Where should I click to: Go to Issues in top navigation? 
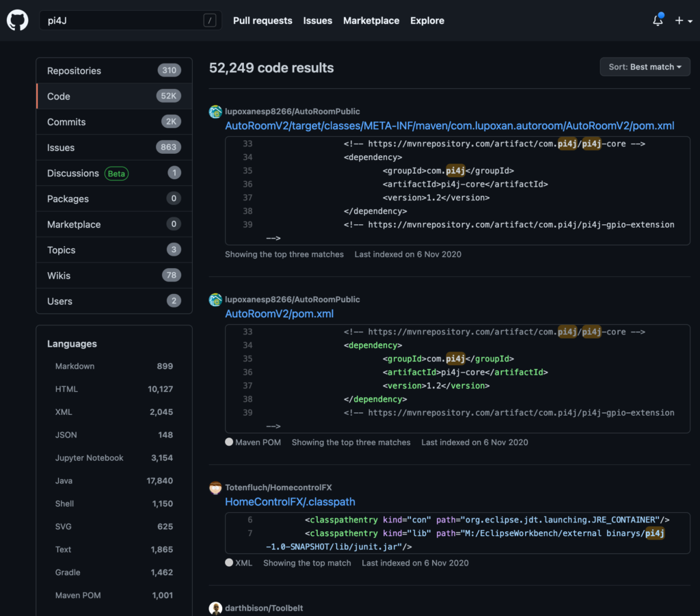(317, 21)
